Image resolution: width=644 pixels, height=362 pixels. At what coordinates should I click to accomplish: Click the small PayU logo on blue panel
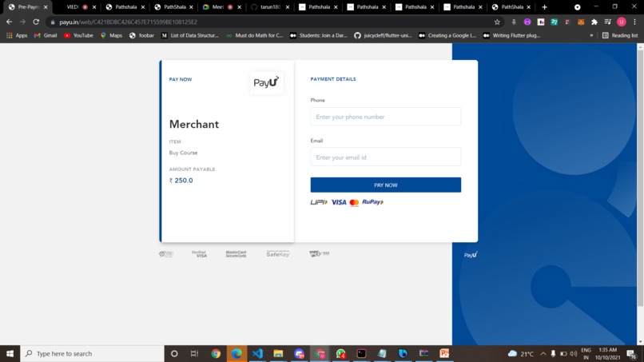[471, 255]
